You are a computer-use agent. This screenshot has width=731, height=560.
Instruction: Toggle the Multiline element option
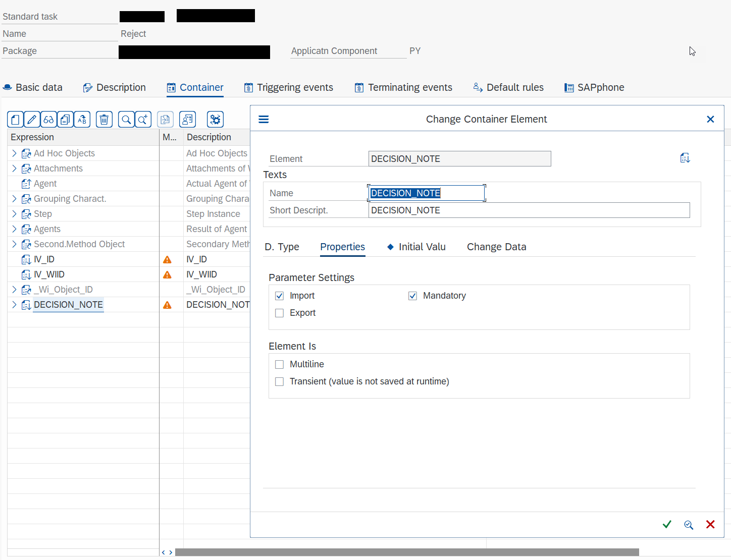pyautogui.click(x=279, y=364)
